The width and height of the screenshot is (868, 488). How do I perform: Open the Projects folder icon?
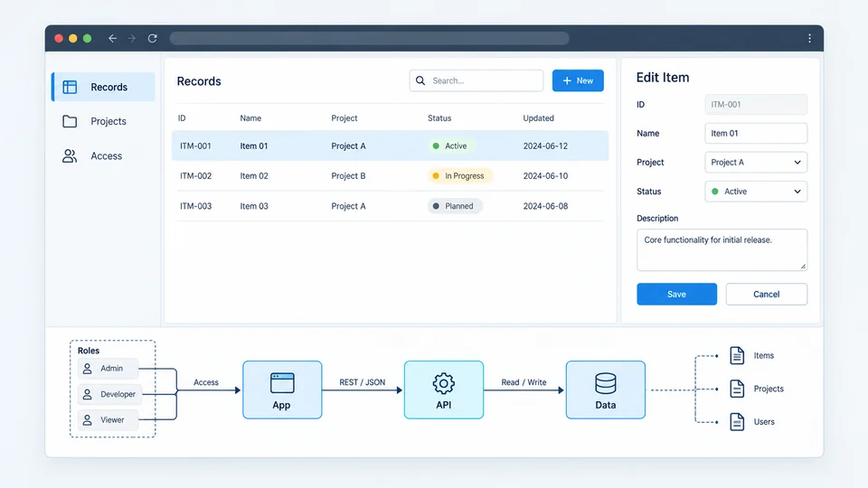click(70, 121)
